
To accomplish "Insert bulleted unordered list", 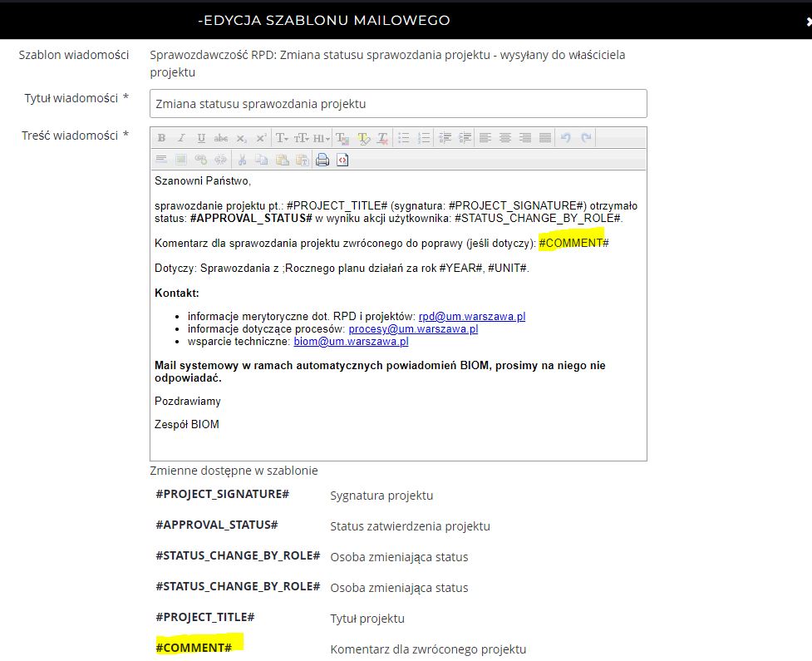I will point(404,138).
